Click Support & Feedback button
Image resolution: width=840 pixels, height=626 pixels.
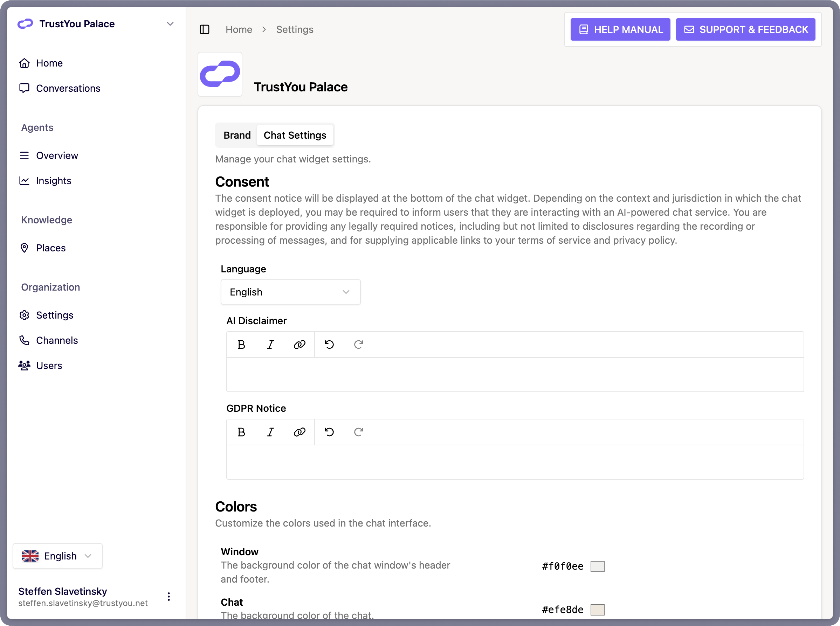click(746, 29)
